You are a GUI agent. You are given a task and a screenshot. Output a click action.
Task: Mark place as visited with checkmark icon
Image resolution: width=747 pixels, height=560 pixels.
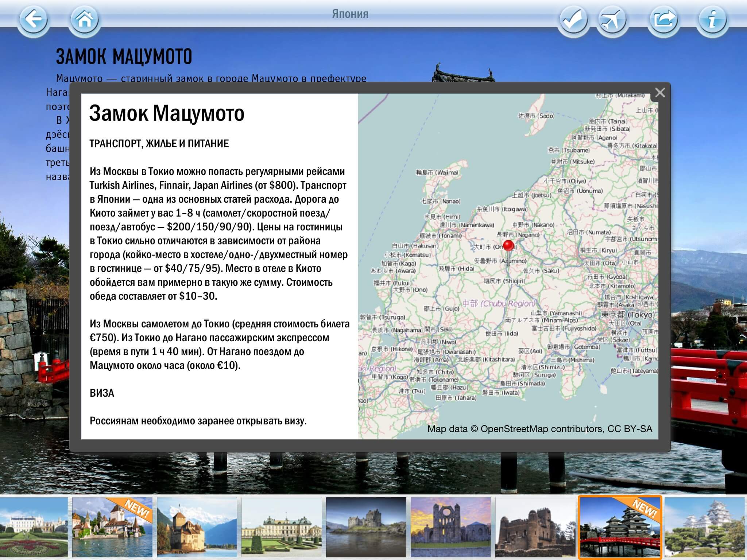pos(573,20)
